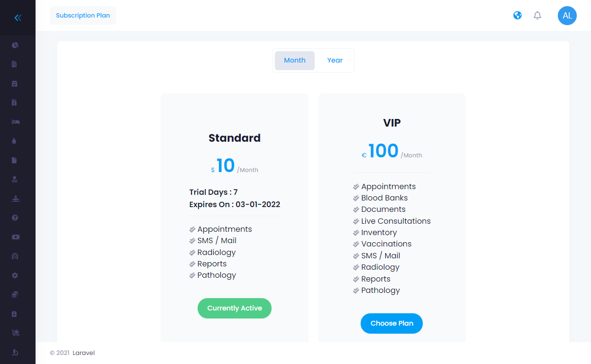Select the coins stack sidebar icon
The image size is (591, 364).
point(15,294)
